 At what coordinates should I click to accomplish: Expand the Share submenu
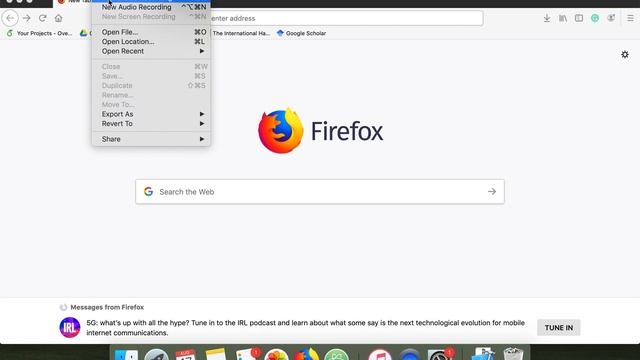tap(151, 139)
